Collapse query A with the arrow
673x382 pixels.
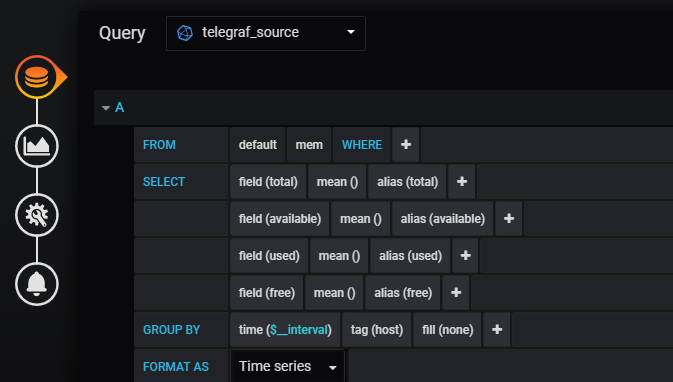(x=106, y=108)
